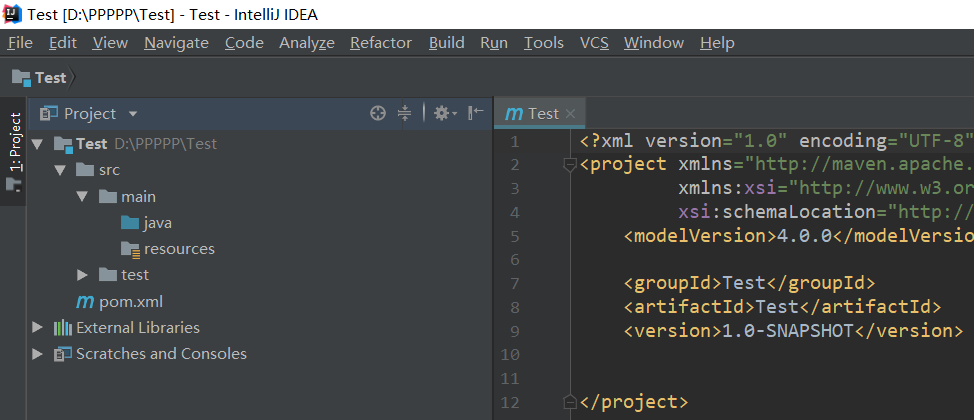Screen dimensions: 974x420
Task: Open the Navigate menu
Action: (176, 43)
